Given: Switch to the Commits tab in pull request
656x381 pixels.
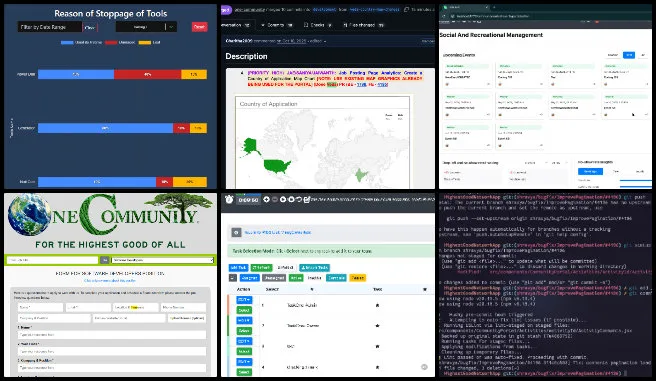Looking at the screenshot, I should tap(276, 25).
